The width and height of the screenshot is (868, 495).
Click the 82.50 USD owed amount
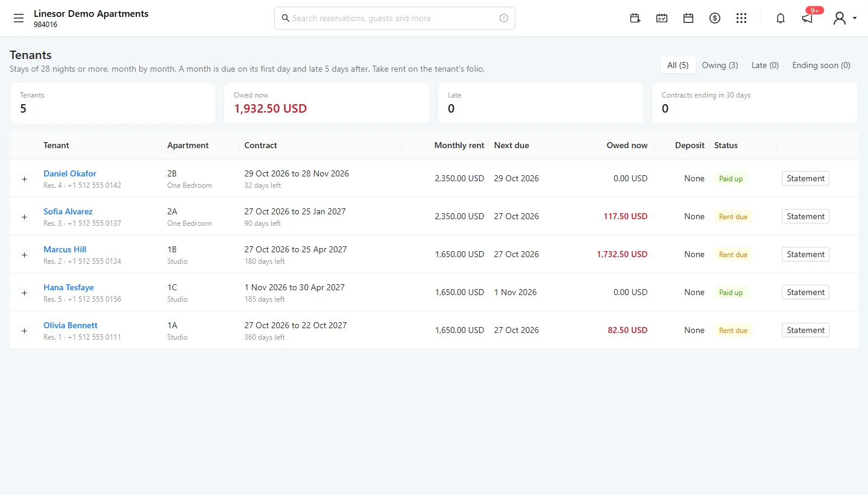pos(627,330)
